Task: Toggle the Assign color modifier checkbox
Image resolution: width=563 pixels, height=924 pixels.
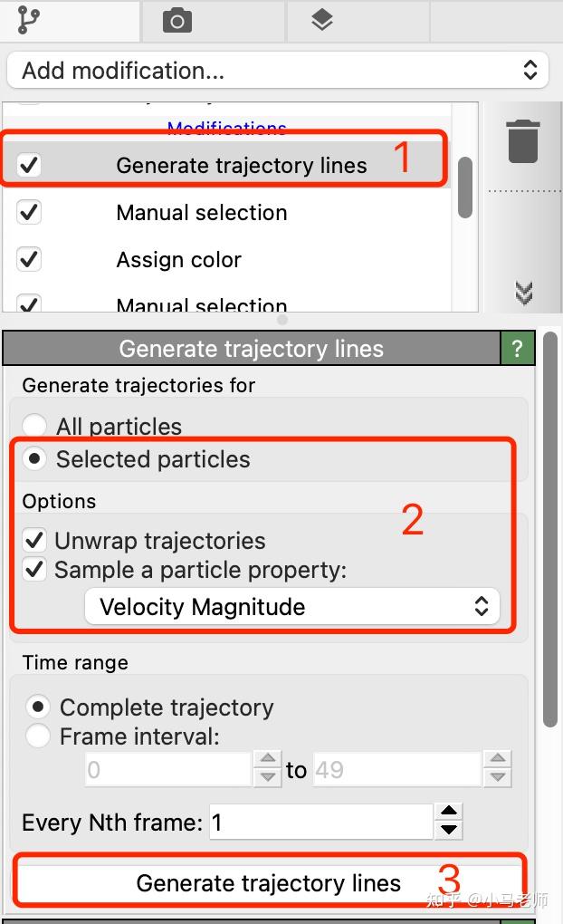Action: [29, 260]
